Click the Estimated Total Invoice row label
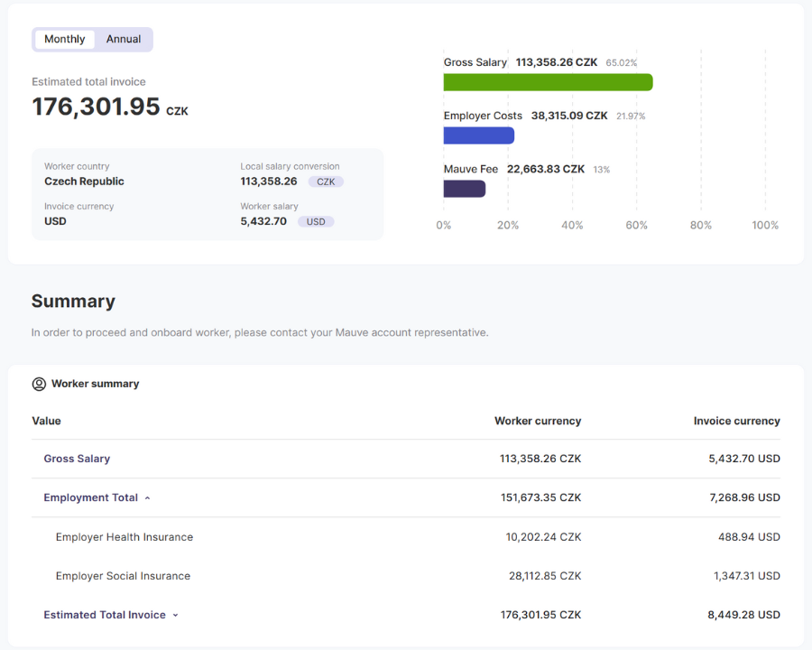The image size is (812, 650). pyautogui.click(x=105, y=615)
